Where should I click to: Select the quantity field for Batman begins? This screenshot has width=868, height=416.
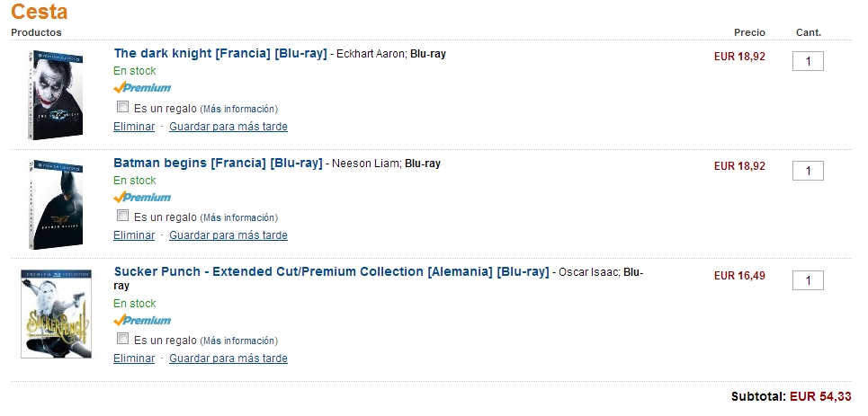point(809,171)
